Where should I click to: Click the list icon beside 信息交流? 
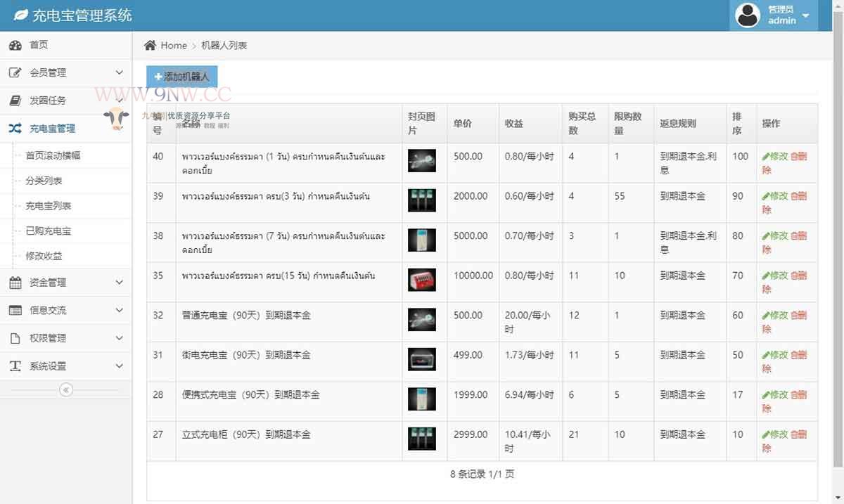tap(15, 310)
